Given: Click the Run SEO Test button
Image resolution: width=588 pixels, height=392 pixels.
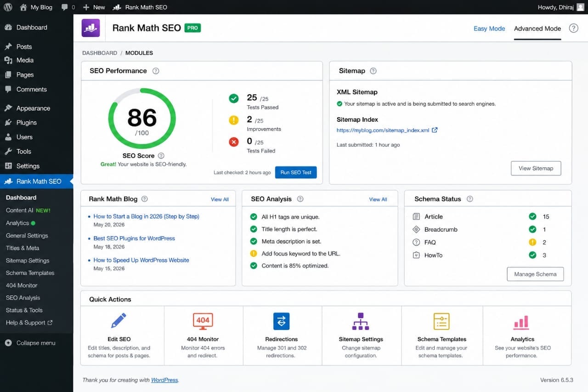Looking at the screenshot, I should pyautogui.click(x=296, y=172).
